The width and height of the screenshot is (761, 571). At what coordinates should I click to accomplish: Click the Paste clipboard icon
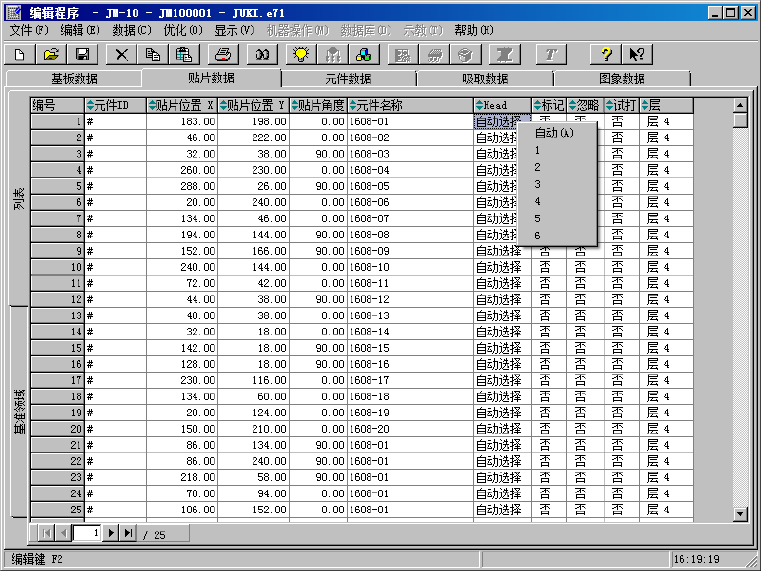pos(184,54)
